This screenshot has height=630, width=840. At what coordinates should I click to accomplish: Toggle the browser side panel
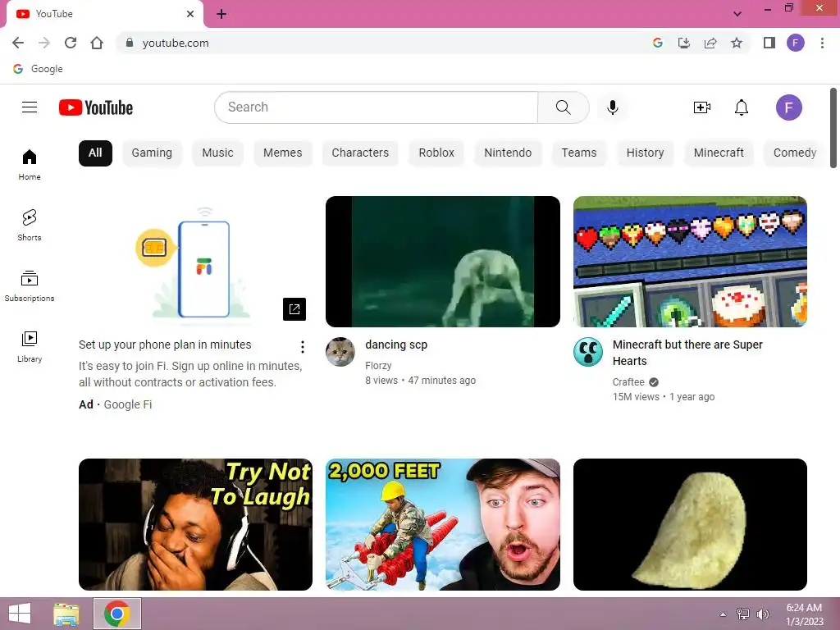click(769, 43)
